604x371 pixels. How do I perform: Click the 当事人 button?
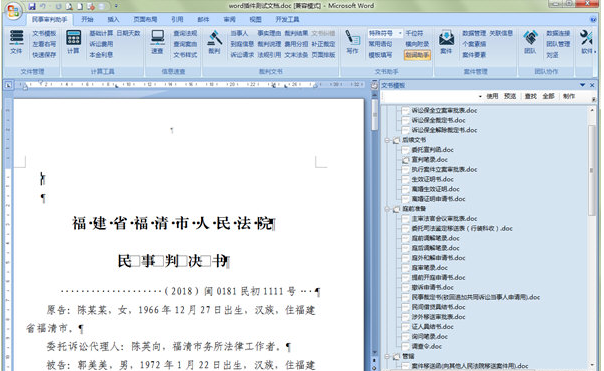240,34
